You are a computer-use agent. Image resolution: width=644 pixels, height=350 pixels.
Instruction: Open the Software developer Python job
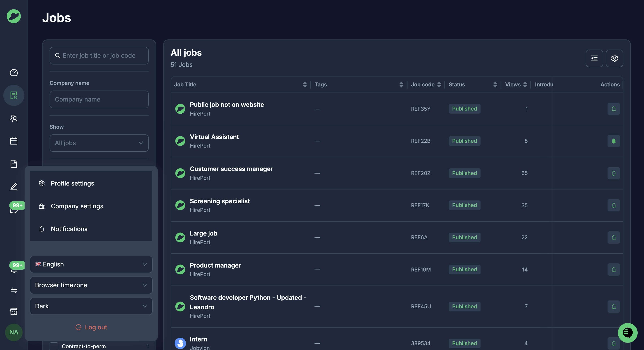pyautogui.click(x=248, y=302)
